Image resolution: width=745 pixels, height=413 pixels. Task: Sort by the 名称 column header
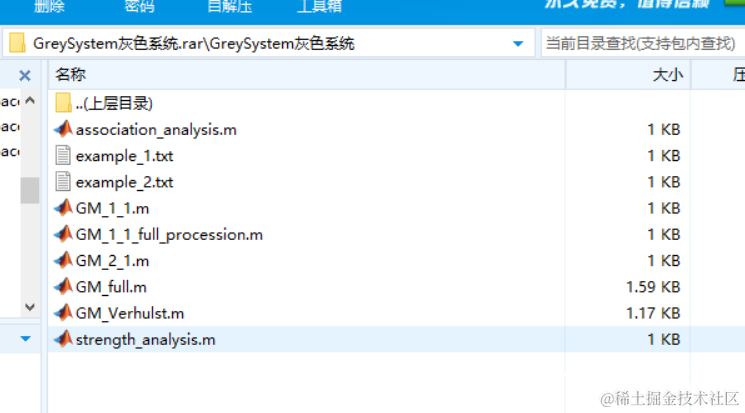tap(306, 75)
